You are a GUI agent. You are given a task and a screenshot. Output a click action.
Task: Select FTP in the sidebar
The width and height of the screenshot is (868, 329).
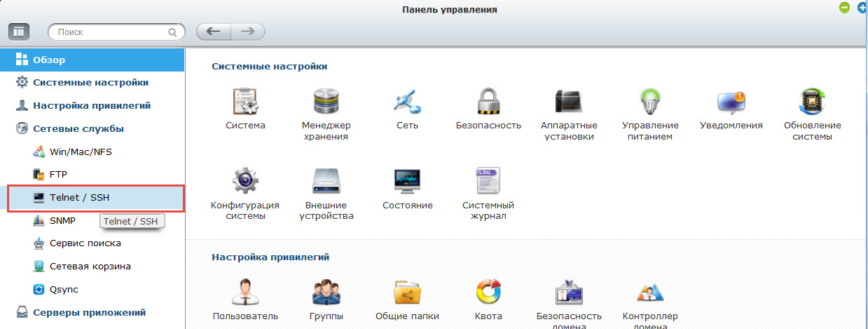(x=92, y=174)
